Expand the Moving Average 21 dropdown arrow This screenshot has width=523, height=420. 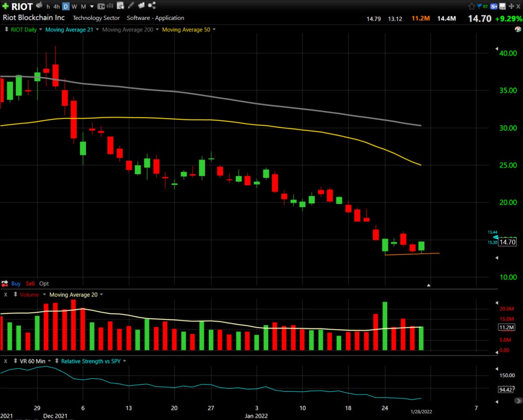pyautogui.click(x=98, y=29)
